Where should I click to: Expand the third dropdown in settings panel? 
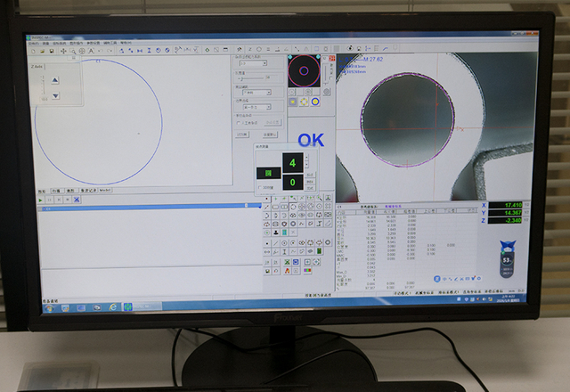coord(257,107)
